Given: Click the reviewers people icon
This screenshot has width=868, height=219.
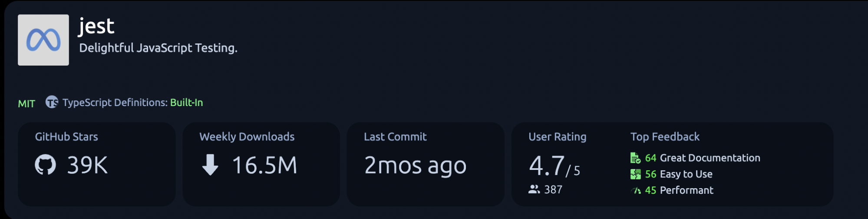Looking at the screenshot, I should pos(534,189).
